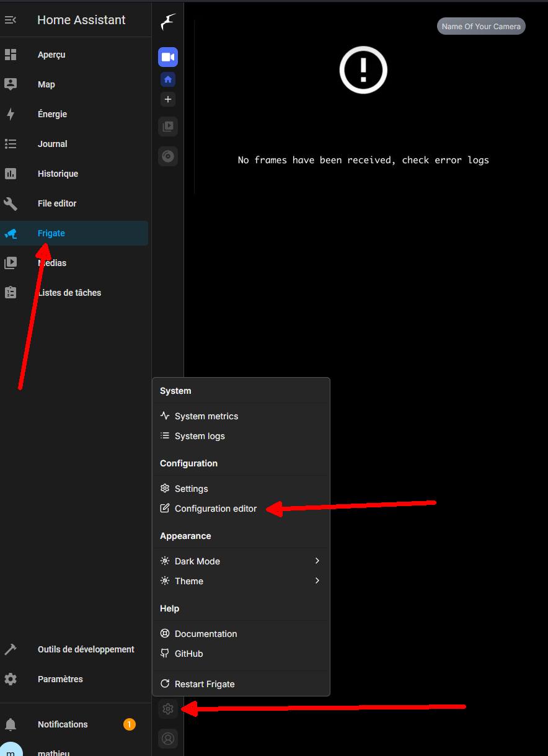
Task: Click the Frigate settings gear icon
Action: (x=168, y=709)
